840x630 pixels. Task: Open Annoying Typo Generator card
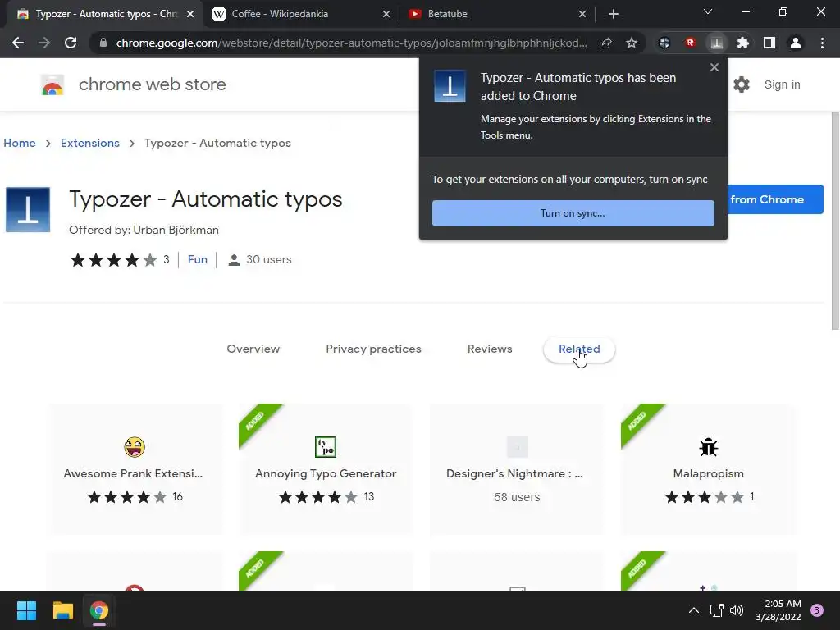326,469
